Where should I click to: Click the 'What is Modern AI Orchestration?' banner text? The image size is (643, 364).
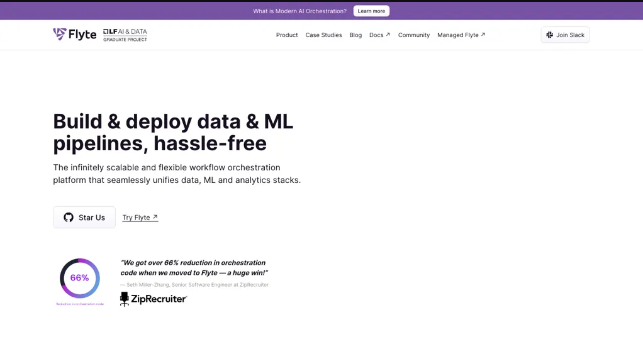click(x=299, y=11)
